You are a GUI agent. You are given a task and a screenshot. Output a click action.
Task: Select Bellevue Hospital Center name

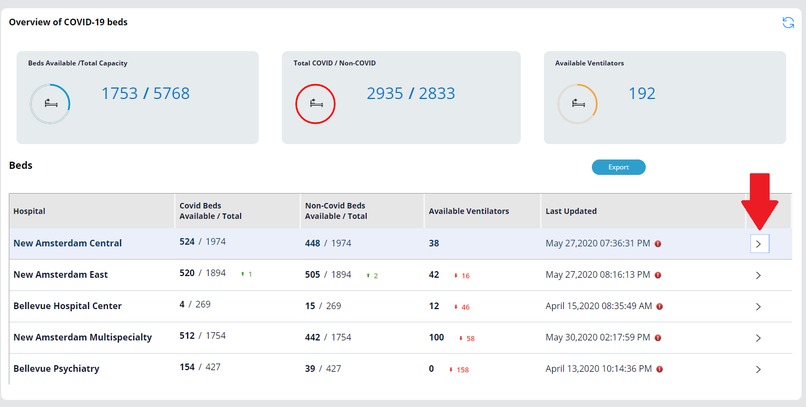(x=67, y=306)
